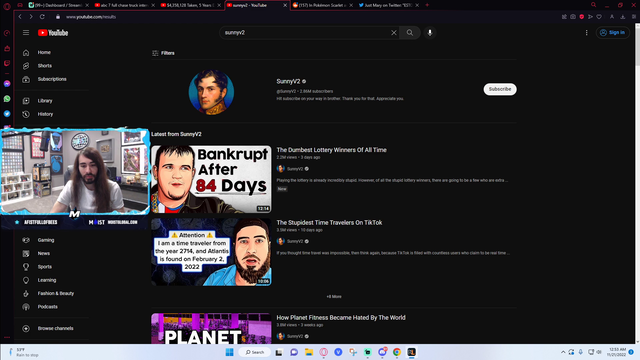This screenshot has width=640, height=360.
Task: Click the Sign in button
Action: [613, 33]
